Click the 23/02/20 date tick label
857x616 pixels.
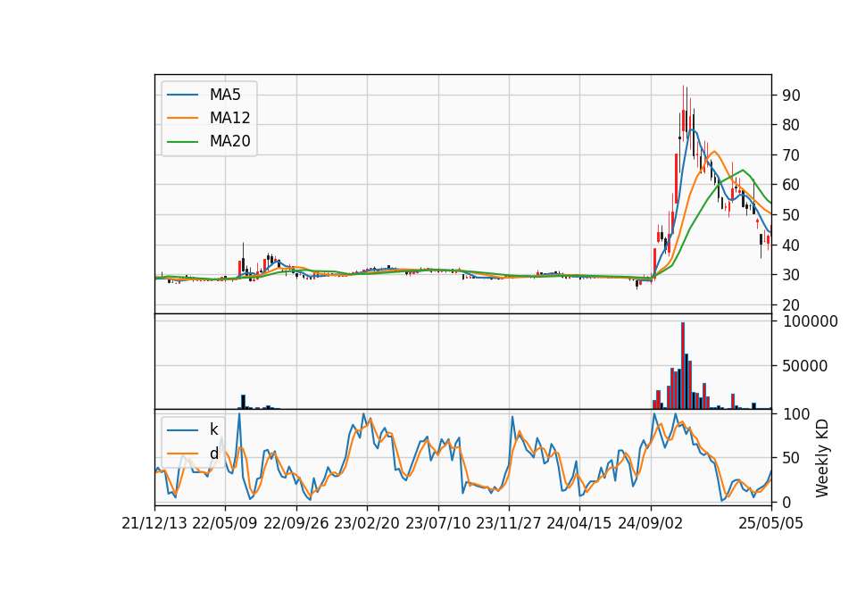[x=367, y=523]
